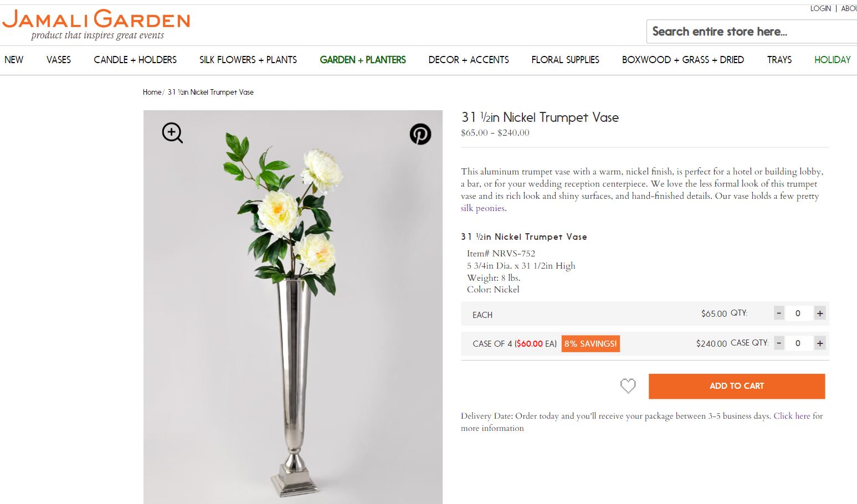Open the HOLIDAY menu

832,60
